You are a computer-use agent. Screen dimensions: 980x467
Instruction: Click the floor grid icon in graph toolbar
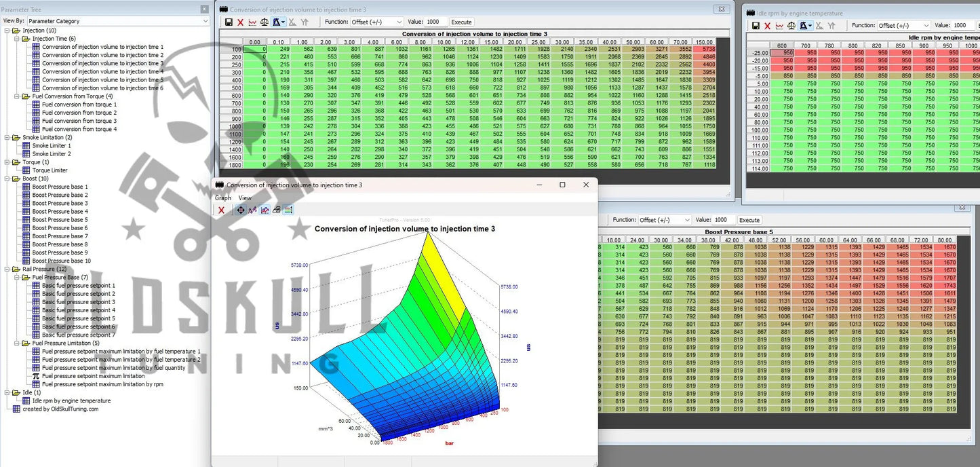[276, 210]
